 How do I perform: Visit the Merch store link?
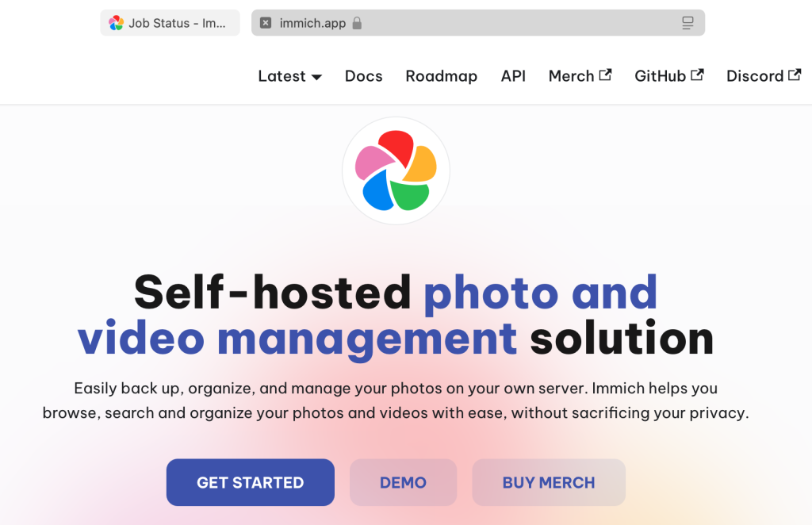click(x=571, y=76)
